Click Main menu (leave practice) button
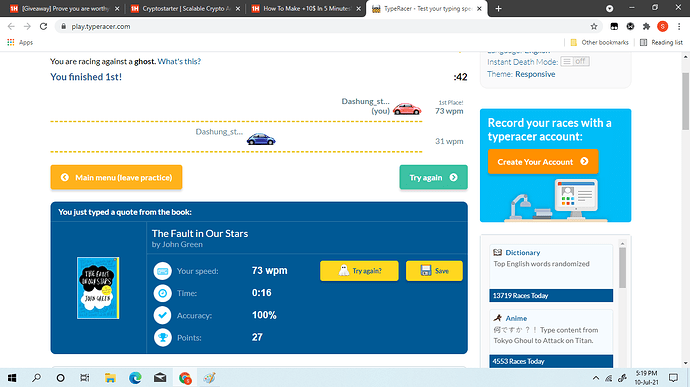 pyautogui.click(x=116, y=177)
